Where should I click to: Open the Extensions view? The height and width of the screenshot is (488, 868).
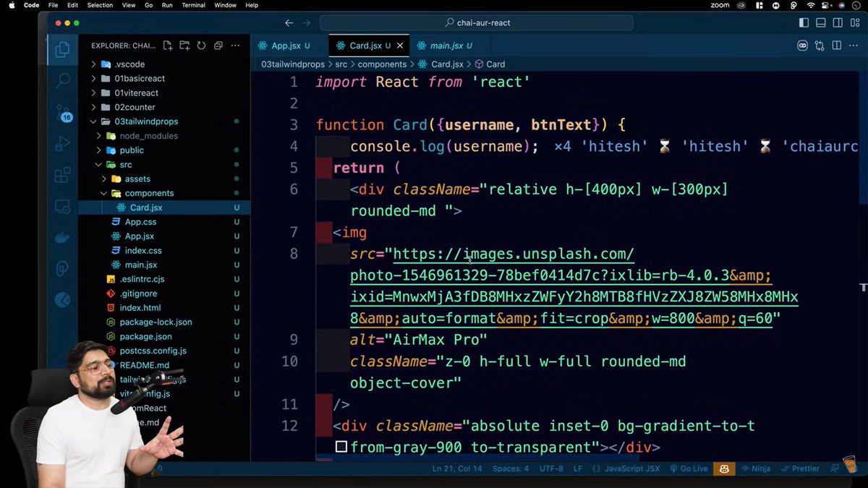tap(63, 175)
